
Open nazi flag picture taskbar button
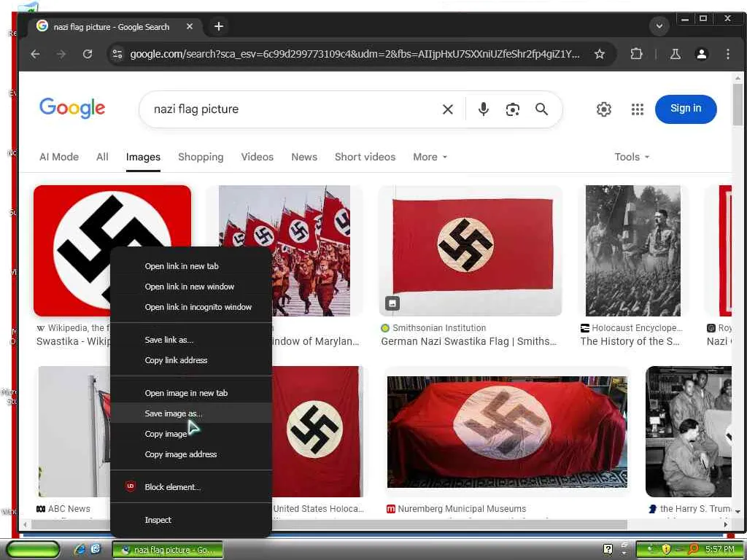tap(168, 550)
